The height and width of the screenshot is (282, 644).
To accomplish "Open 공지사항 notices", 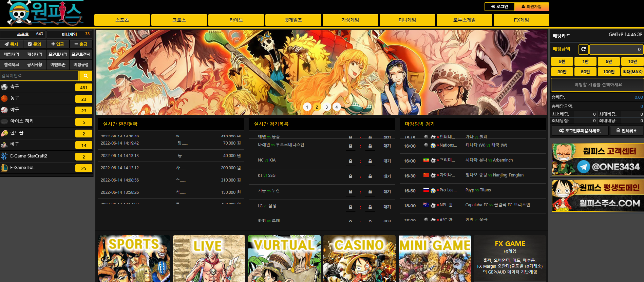I will click(35, 64).
